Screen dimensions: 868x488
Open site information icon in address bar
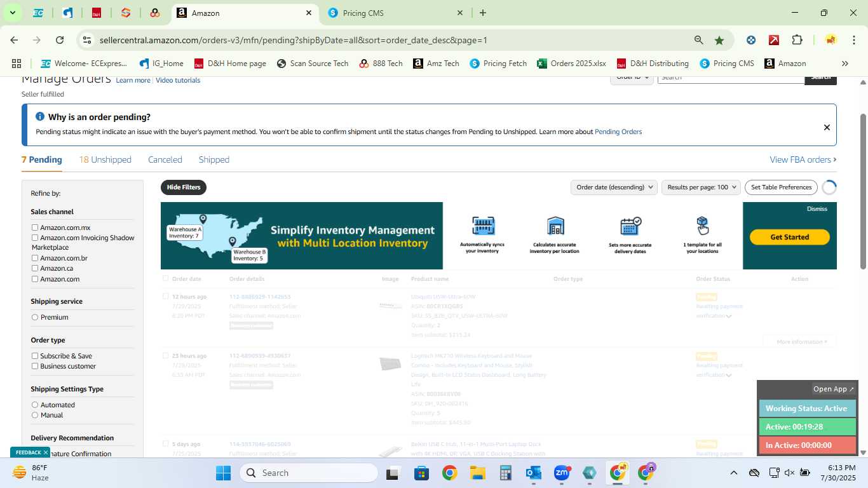[87, 40]
